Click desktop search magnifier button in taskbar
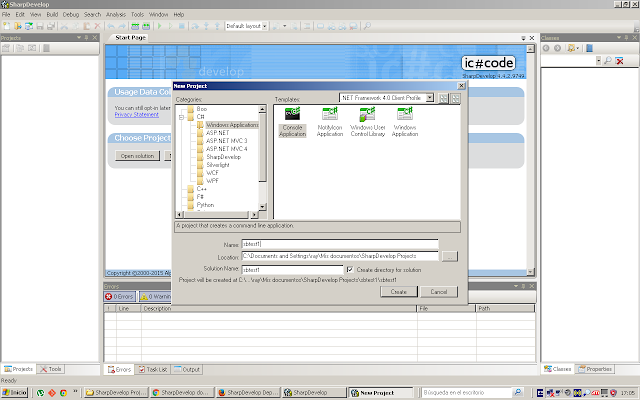Image resolution: width=640 pixels, height=400 pixels. click(518, 392)
